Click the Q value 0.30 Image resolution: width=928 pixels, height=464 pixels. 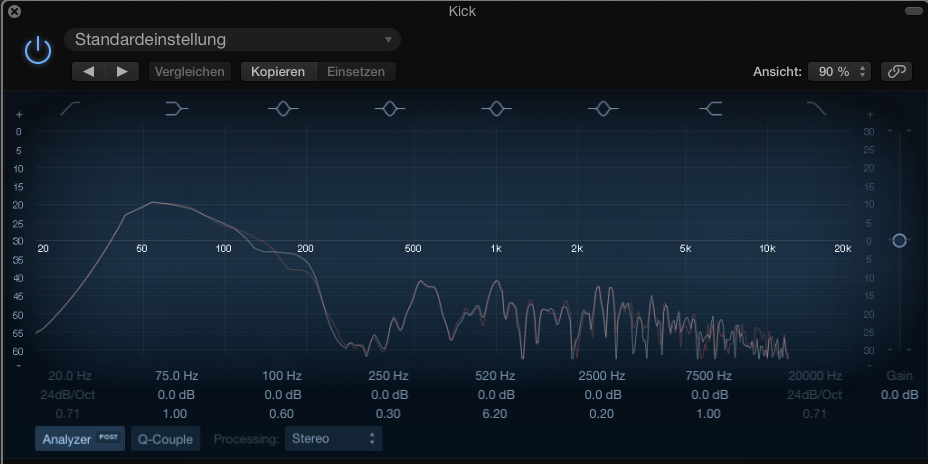(389, 414)
